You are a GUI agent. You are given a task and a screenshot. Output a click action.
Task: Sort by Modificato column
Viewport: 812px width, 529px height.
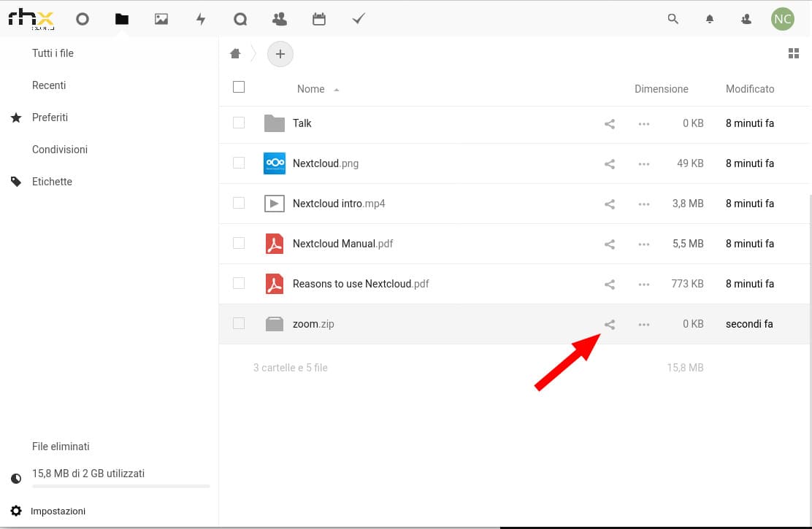pos(750,89)
